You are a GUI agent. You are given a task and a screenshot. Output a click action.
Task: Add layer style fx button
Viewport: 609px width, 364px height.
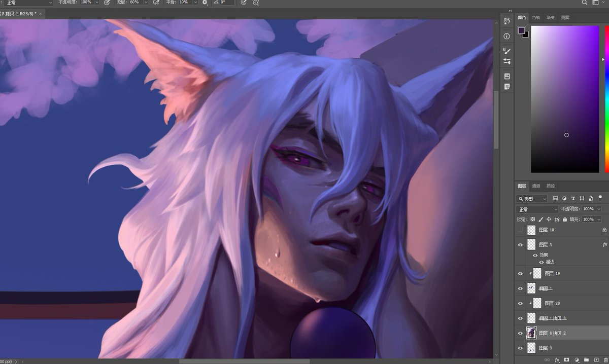[x=557, y=359]
